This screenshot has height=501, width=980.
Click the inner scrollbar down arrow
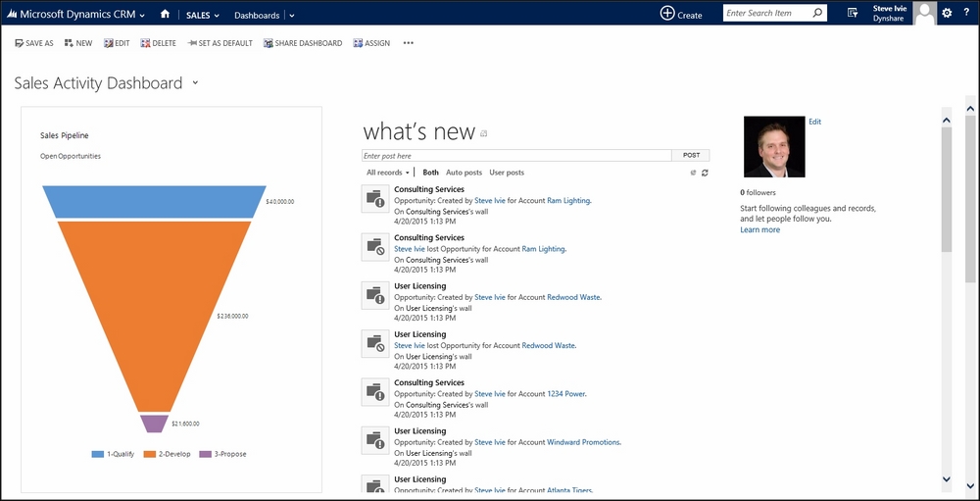(x=946, y=479)
